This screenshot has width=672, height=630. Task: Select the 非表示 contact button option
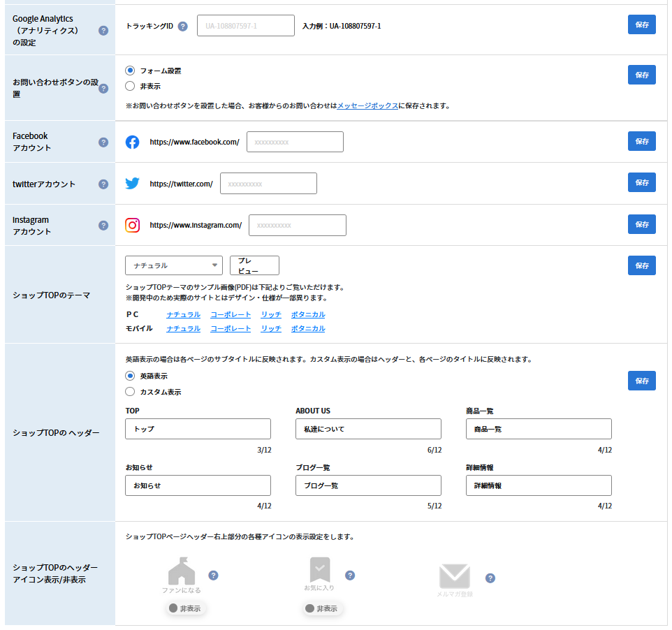130,86
